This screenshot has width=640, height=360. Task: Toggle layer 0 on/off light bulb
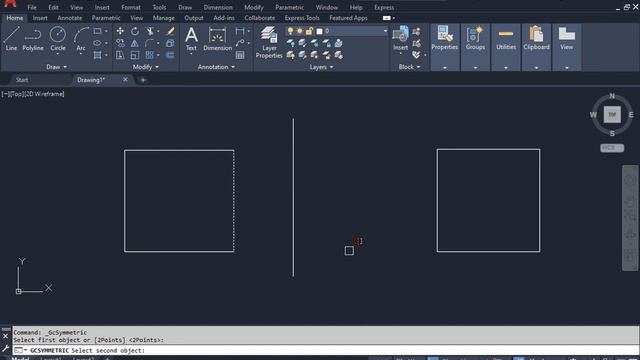pyautogui.click(x=290, y=31)
